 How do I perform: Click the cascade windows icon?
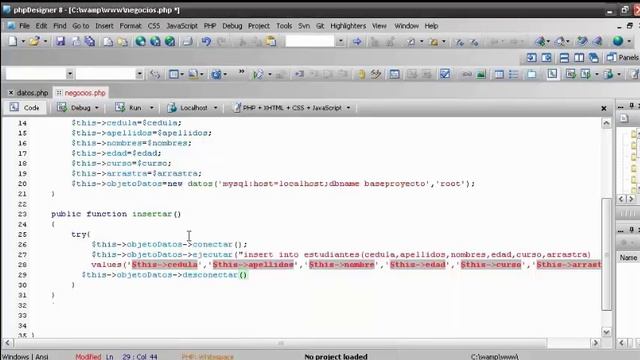coord(593,58)
